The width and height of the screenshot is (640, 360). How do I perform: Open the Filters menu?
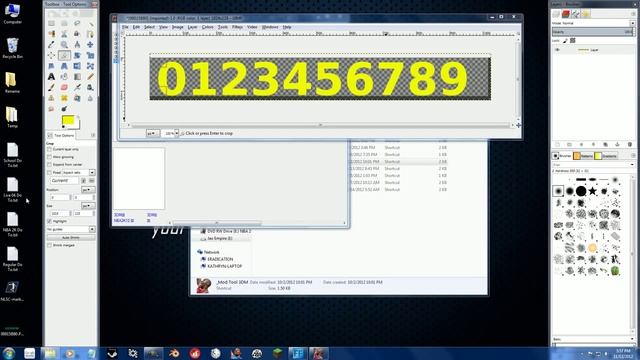click(237, 27)
